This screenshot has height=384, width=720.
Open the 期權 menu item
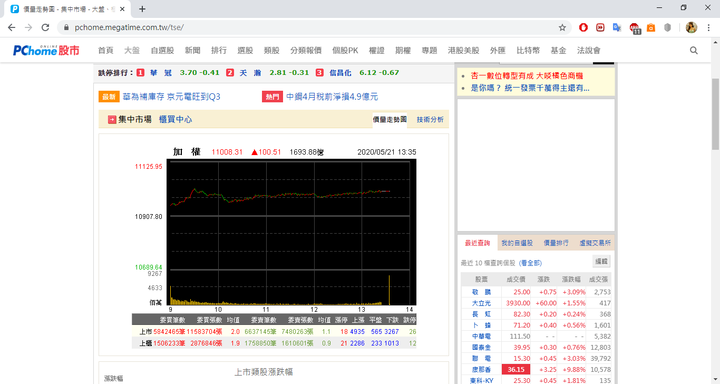(x=403, y=51)
